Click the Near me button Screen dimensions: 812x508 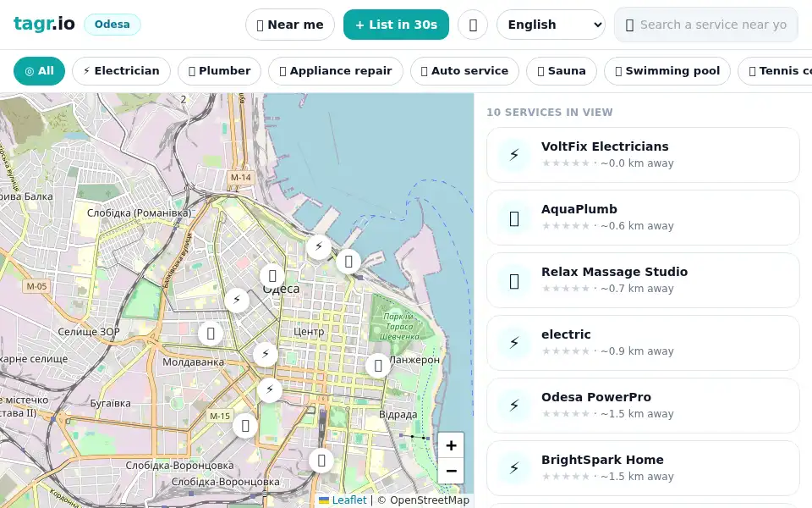[x=290, y=25]
